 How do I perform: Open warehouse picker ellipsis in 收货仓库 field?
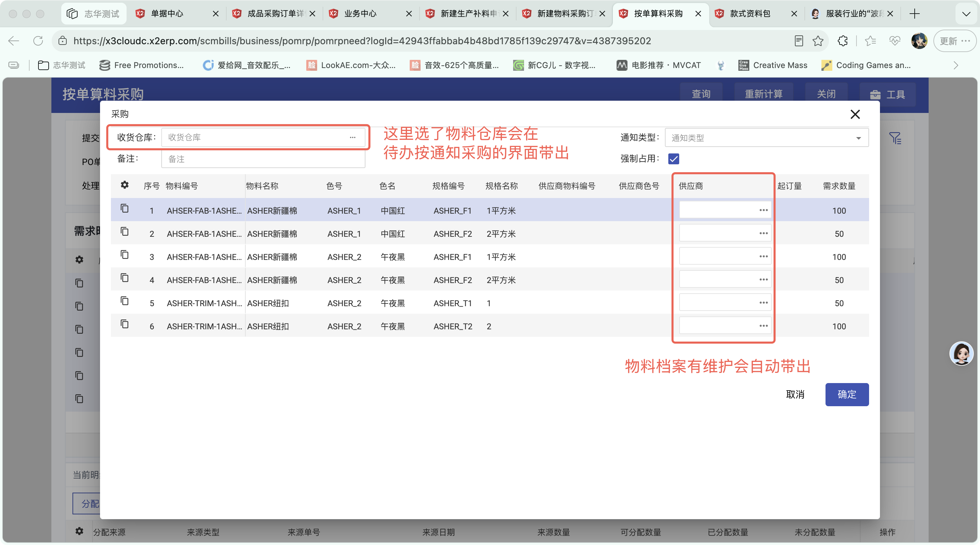point(353,137)
